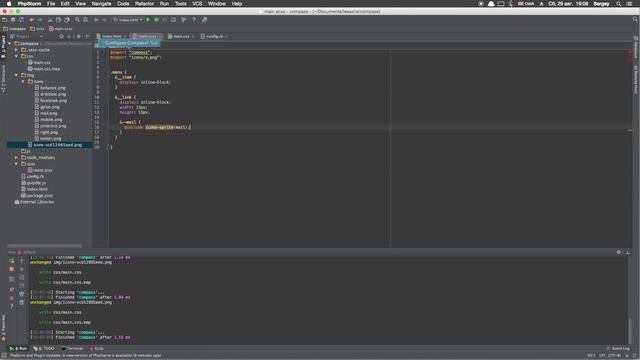Click the Debug bug icon in toolbar

[156, 20]
